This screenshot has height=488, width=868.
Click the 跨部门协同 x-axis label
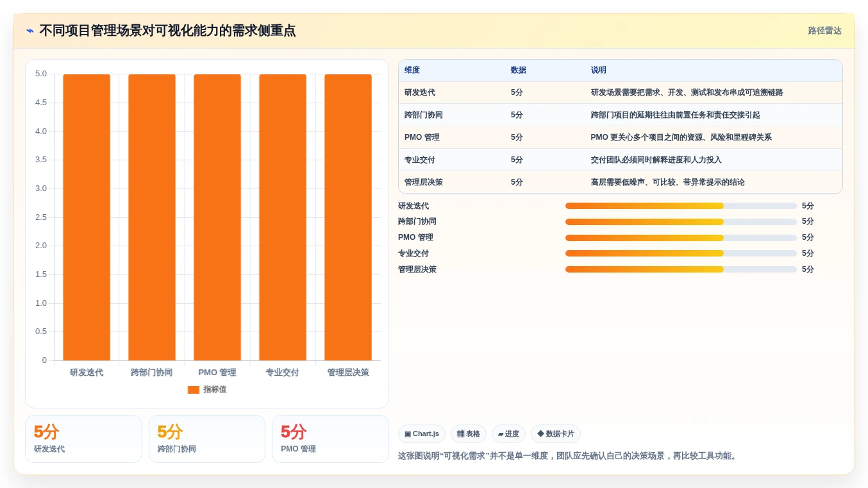[x=152, y=373]
